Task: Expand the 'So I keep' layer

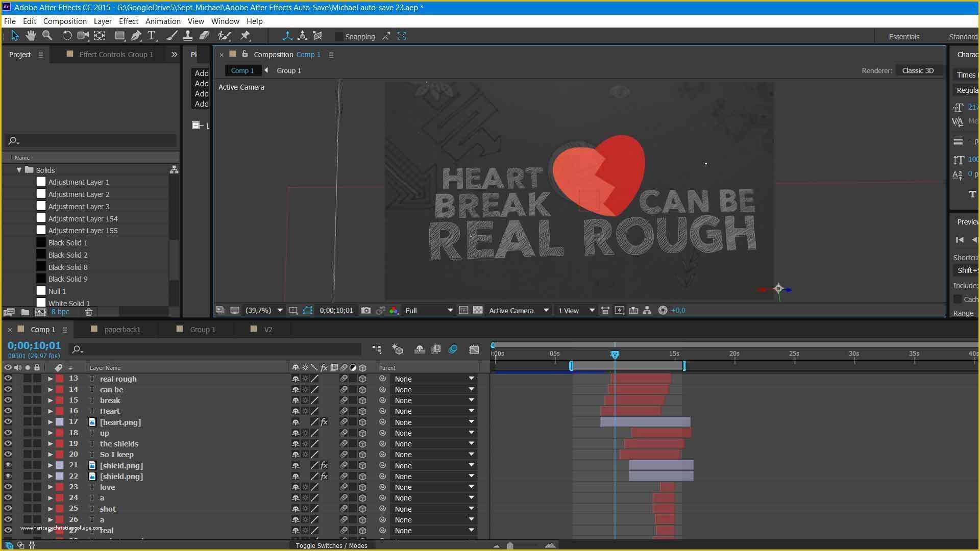Action: click(50, 454)
